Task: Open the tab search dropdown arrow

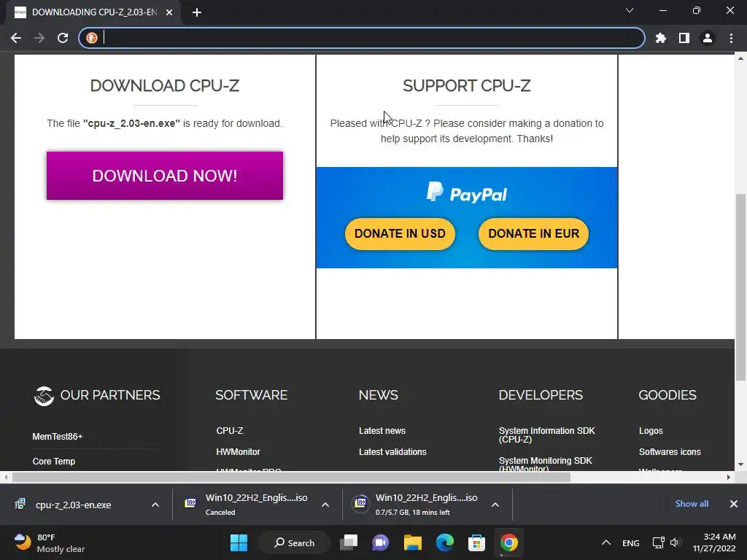Action: (x=630, y=10)
